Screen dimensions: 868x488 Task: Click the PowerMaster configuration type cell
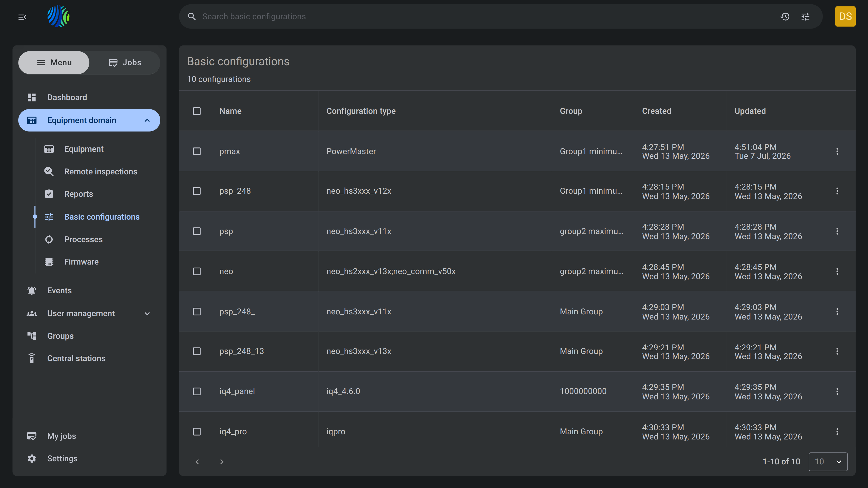351,151
